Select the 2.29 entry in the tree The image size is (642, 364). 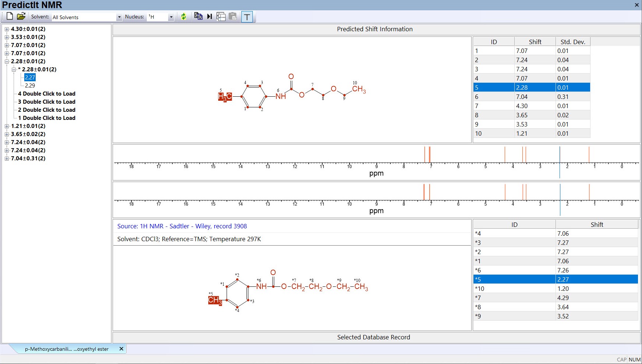coord(30,86)
